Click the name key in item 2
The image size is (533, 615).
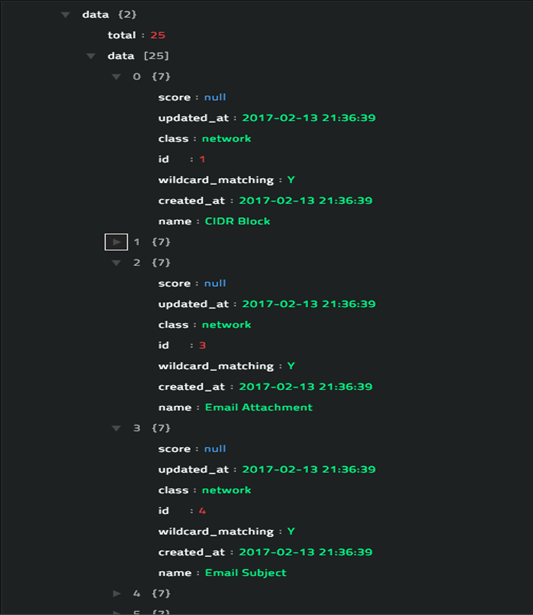(x=175, y=408)
